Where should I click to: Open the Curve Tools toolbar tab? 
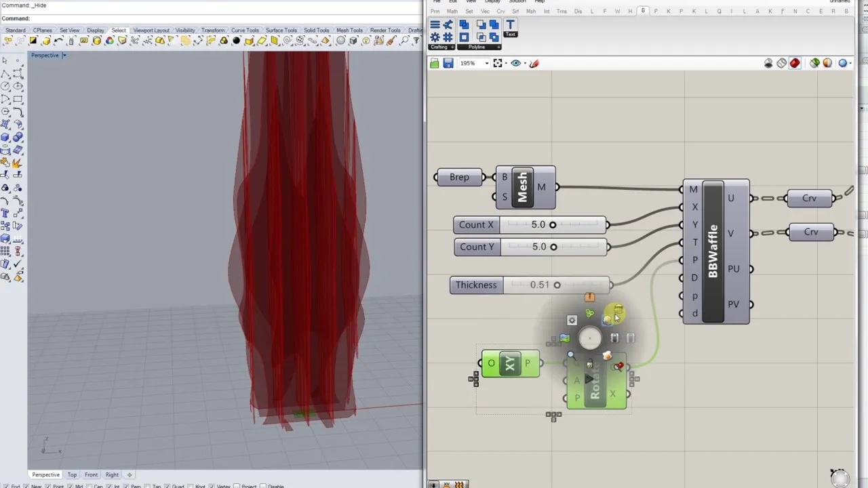(245, 30)
